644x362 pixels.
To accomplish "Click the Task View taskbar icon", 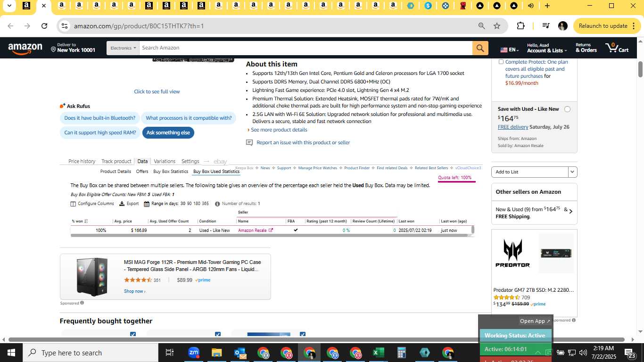I will pos(170,353).
